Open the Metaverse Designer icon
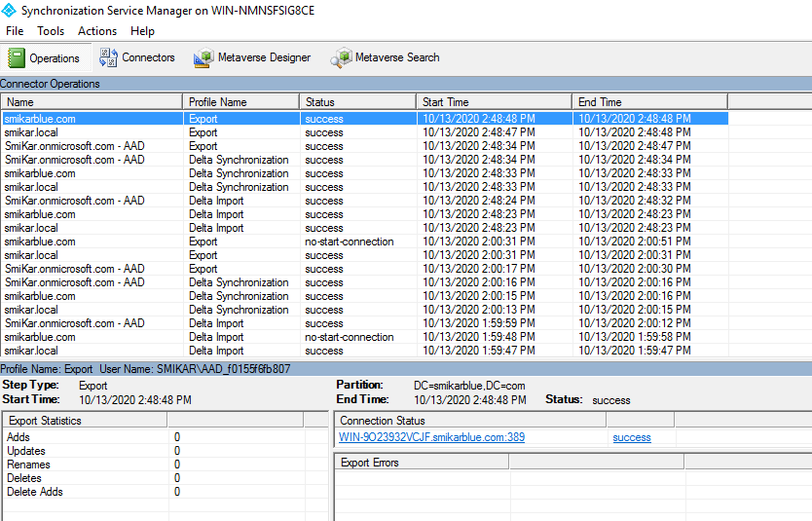The width and height of the screenshot is (812, 521). pyautogui.click(x=203, y=57)
